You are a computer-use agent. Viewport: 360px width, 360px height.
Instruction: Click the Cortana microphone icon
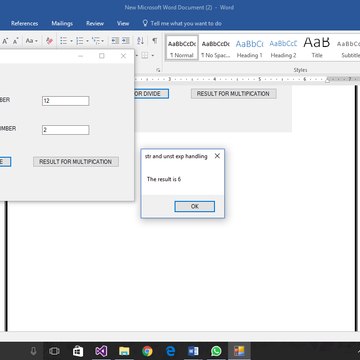(33, 351)
